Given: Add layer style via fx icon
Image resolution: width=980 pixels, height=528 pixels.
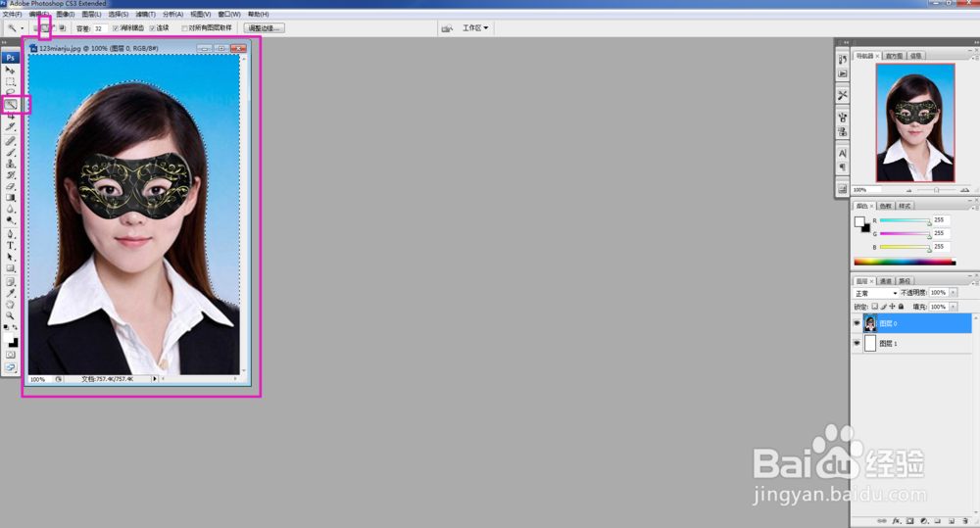Looking at the screenshot, I should point(896,520).
